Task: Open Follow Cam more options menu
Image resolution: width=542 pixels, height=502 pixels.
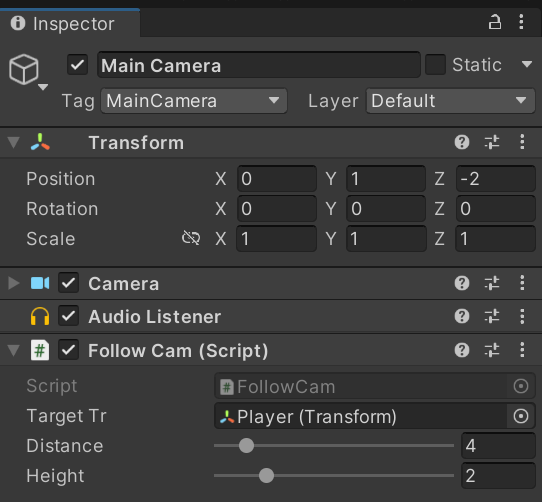Action: pos(522,350)
